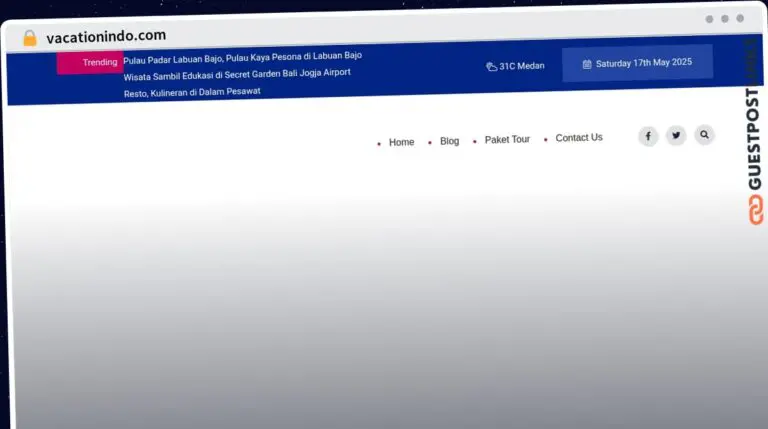Click the calendar icon beside the date
The width and height of the screenshot is (768, 429).
(x=587, y=64)
